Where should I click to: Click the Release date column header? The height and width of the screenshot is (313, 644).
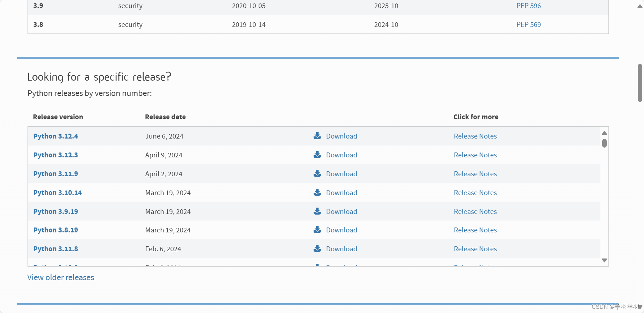(x=165, y=117)
